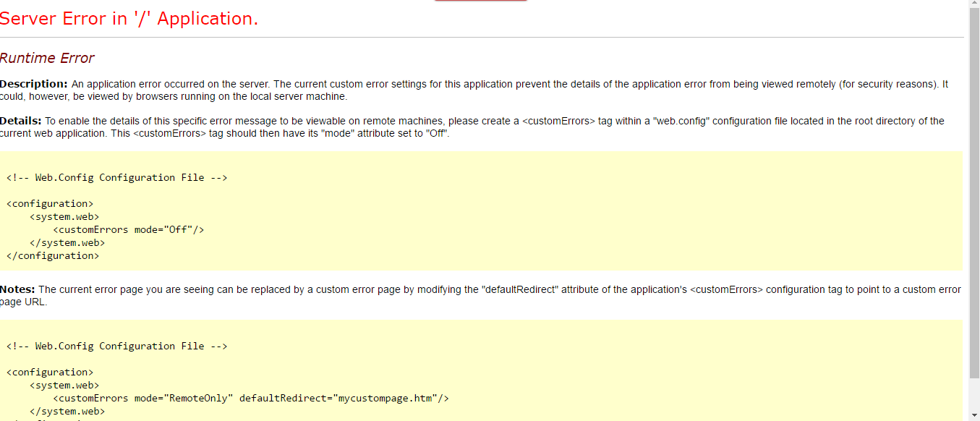This screenshot has height=421, width=980.
Task: Click the </system.web> tag in first code block
Action: tap(67, 242)
